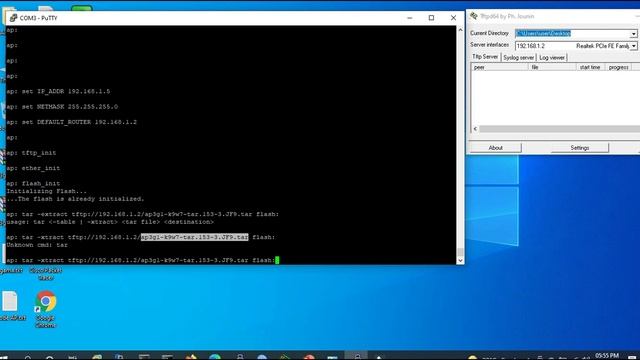Image resolution: width=640 pixels, height=360 pixels.
Task: Close the COM3 PuTTY window
Action: [453, 18]
